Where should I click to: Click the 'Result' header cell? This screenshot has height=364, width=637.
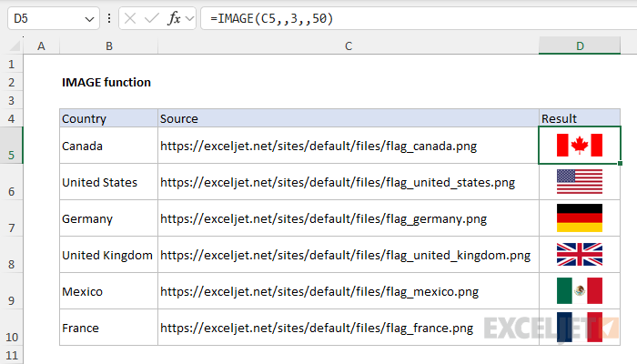coord(580,118)
